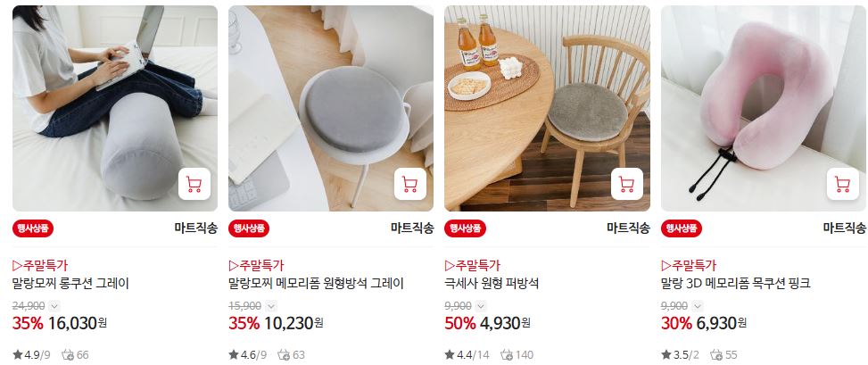Click the gray long cushion product image
868x365 pixels.
coord(115,108)
